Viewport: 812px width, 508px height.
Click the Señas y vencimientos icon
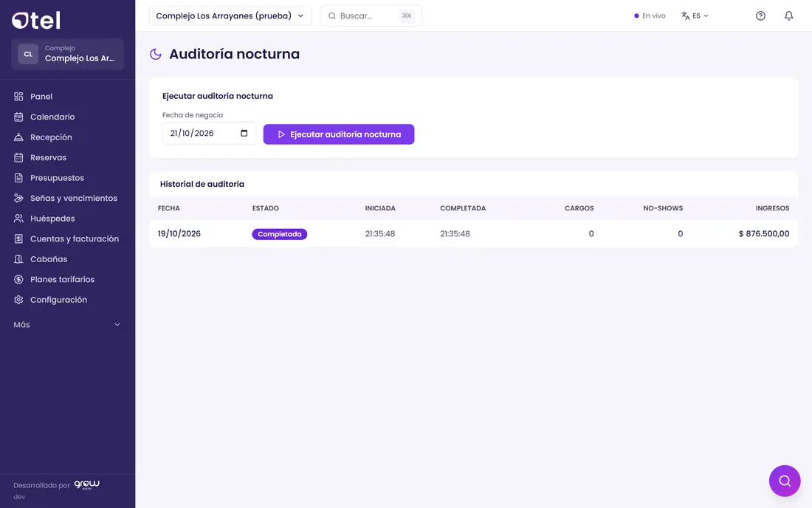click(x=18, y=198)
